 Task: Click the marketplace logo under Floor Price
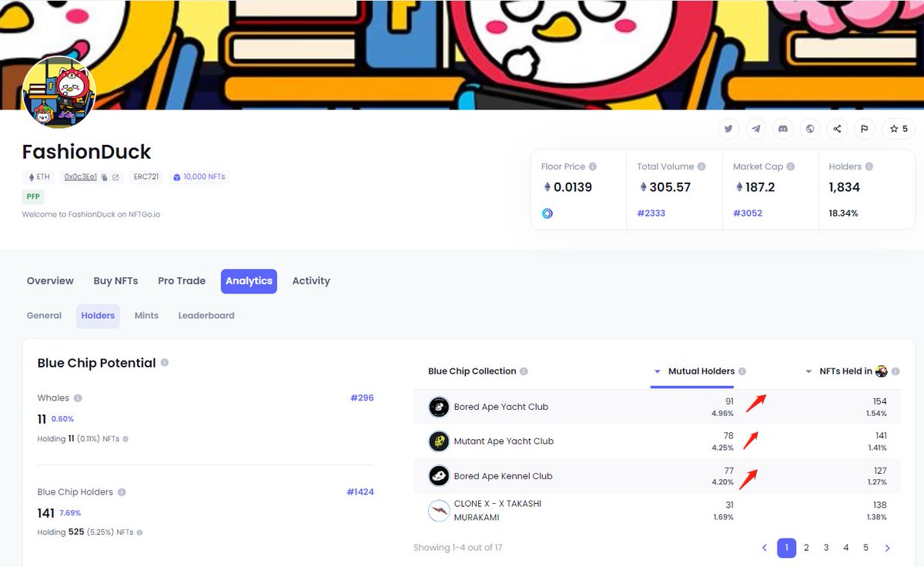click(547, 213)
